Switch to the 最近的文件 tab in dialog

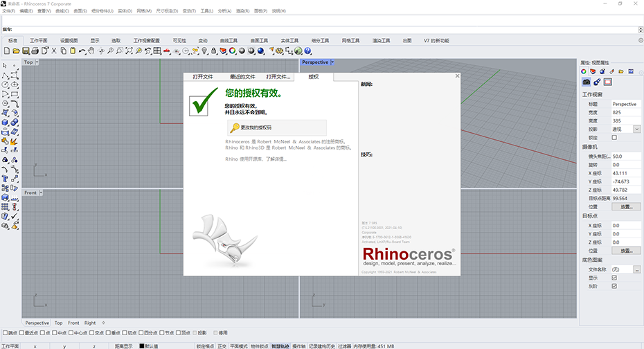[x=242, y=77]
